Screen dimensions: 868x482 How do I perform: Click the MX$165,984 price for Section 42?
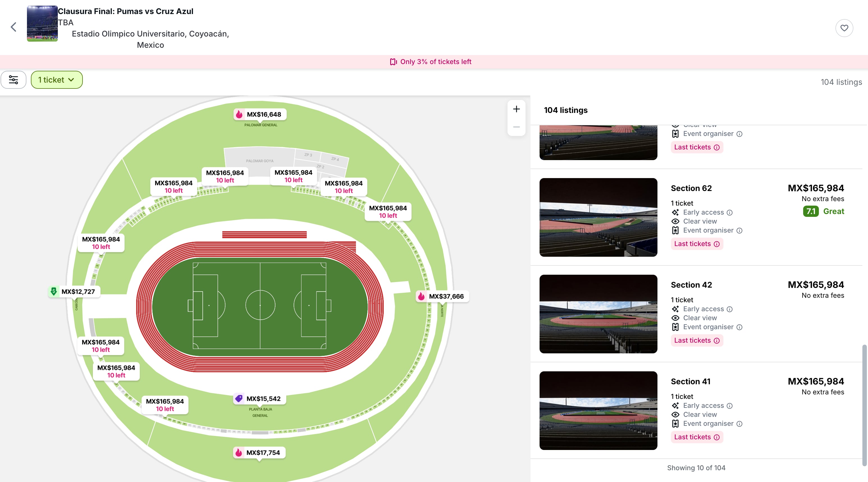816,285
